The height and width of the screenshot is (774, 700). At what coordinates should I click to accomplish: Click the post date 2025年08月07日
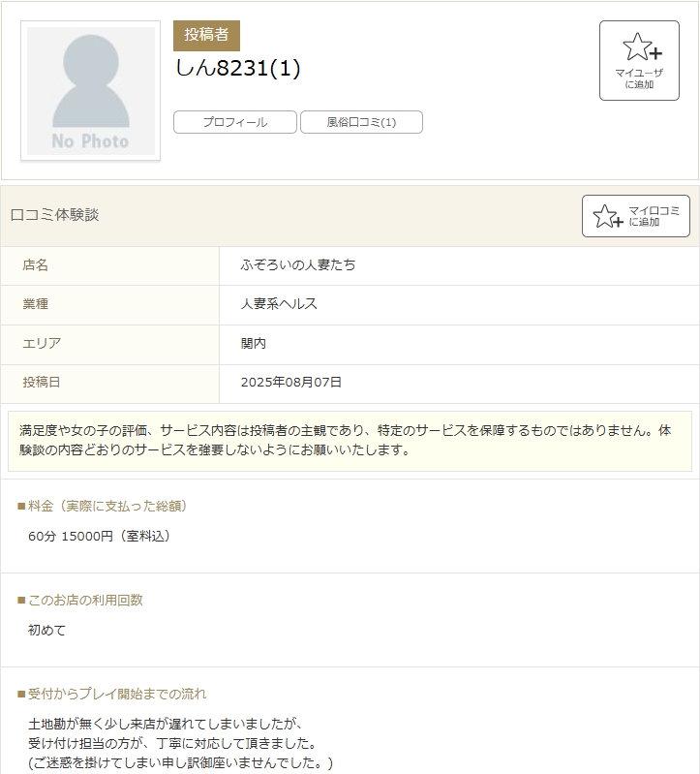(291, 382)
